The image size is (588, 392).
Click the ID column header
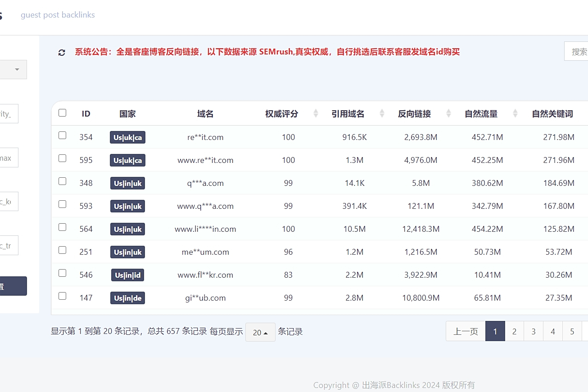86,114
